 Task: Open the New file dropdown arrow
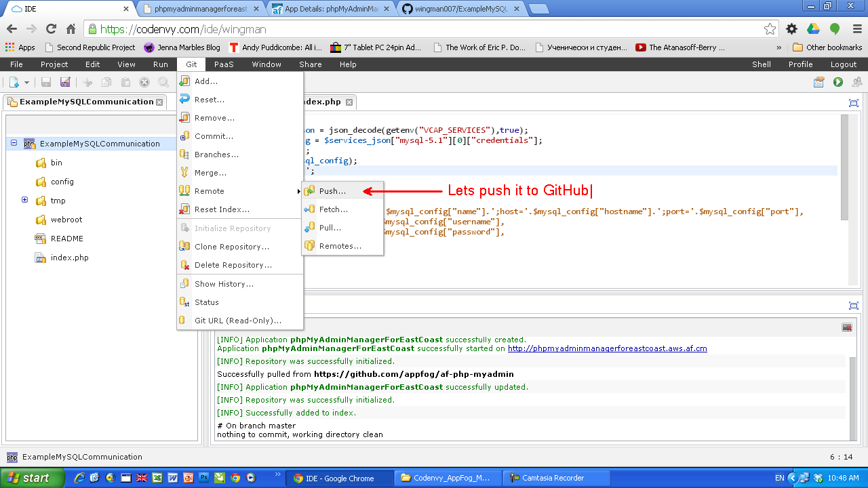coord(27,83)
